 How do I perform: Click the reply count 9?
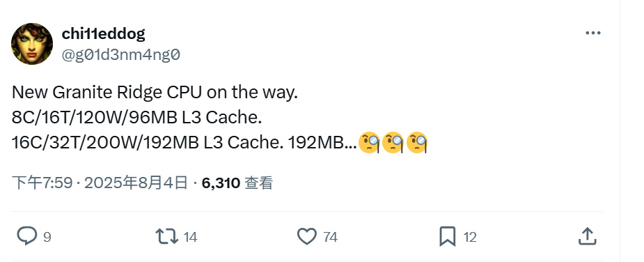pos(47,238)
